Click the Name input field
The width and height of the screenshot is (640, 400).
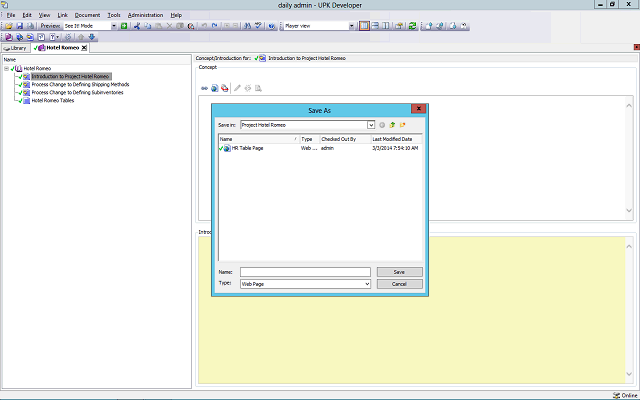pyautogui.click(x=305, y=272)
